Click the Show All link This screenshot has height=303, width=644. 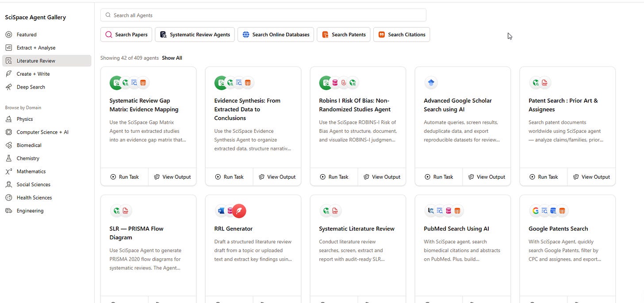coord(172,58)
